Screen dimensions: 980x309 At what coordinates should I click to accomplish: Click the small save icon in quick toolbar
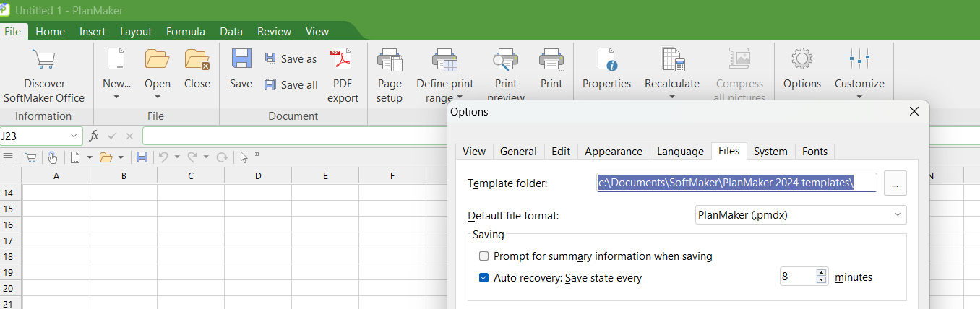(142, 157)
